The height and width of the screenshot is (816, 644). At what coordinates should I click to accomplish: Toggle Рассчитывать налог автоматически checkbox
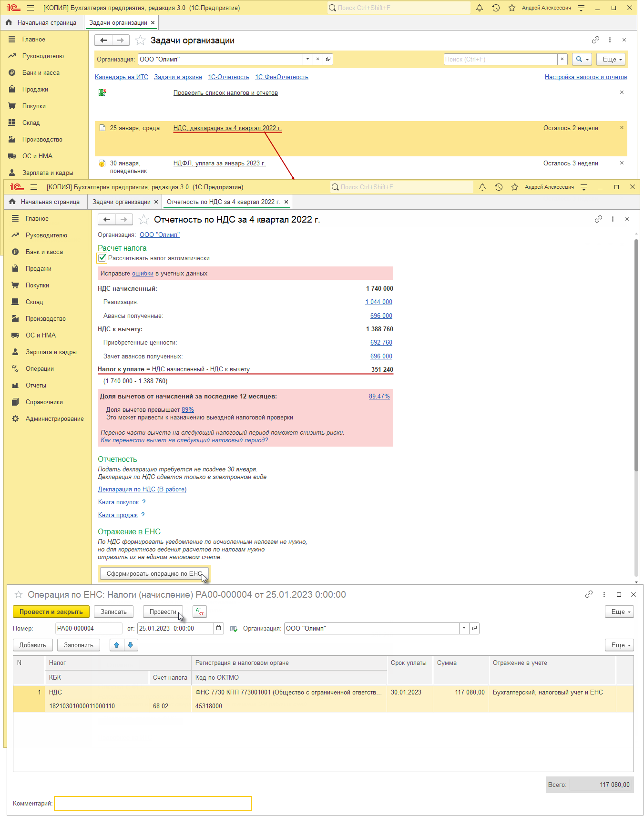[102, 258]
